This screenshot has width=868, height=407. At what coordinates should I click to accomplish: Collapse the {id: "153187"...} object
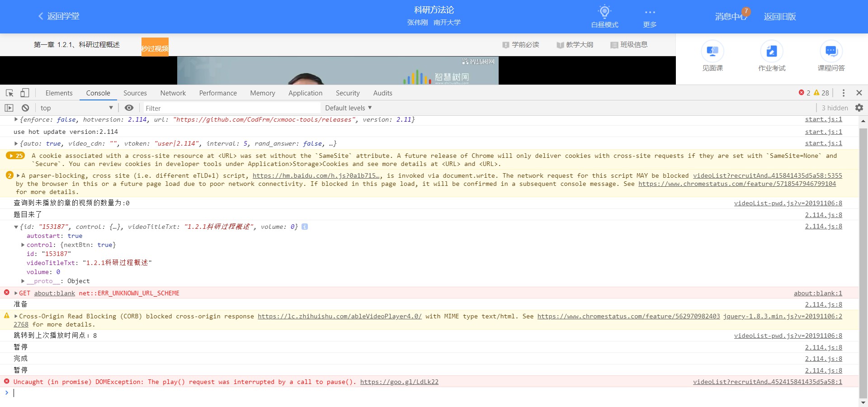(x=16, y=227)
